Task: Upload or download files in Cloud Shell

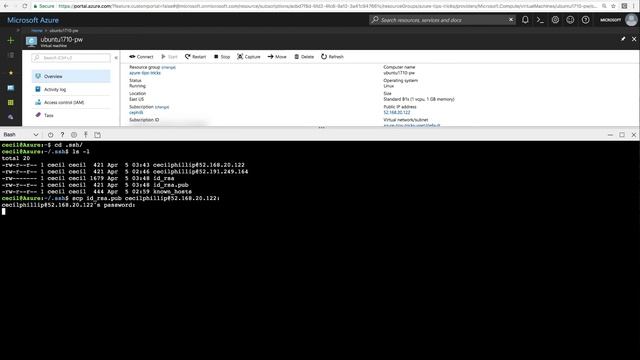Action: (x=86, y=135)
